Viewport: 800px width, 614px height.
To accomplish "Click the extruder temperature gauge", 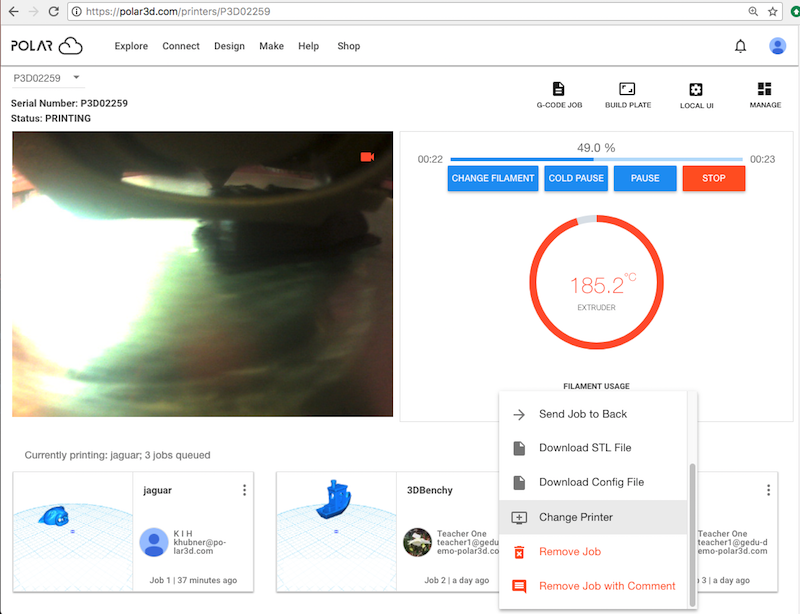I will [x=596, y=282].
